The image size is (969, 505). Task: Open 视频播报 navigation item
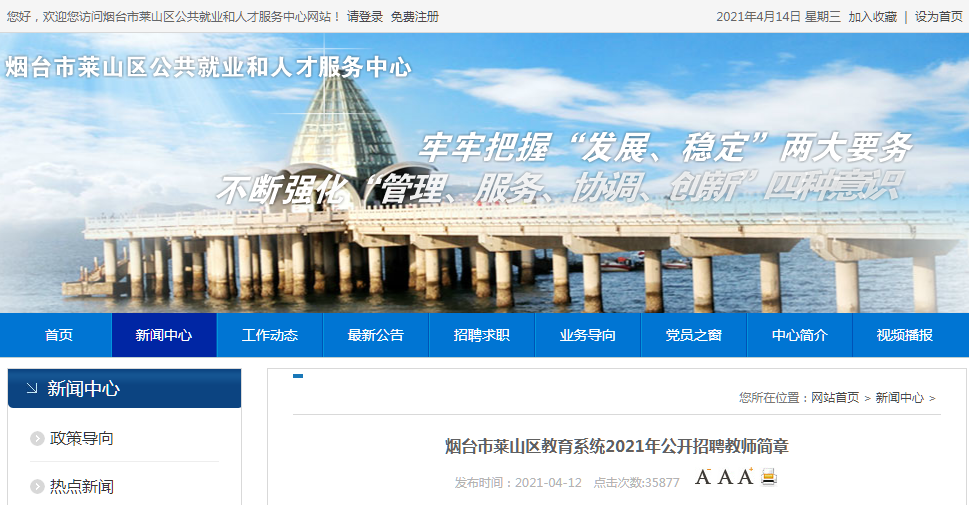click(x=905, y=335)
